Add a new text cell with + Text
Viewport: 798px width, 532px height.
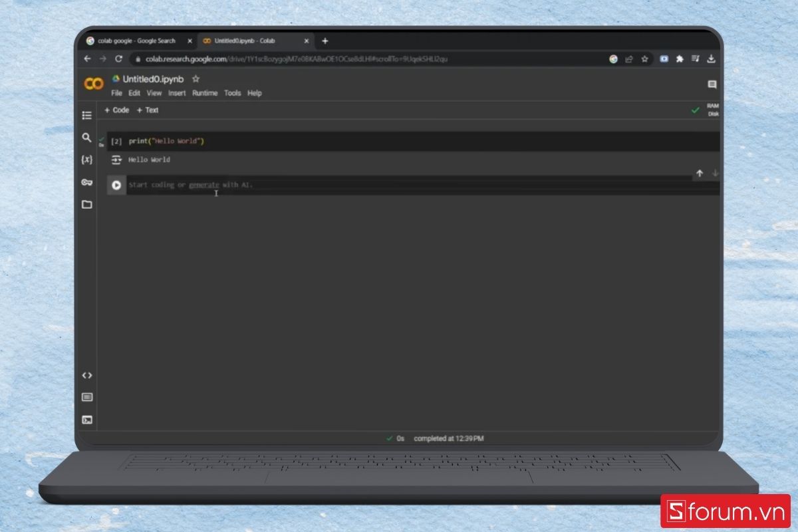148,110
